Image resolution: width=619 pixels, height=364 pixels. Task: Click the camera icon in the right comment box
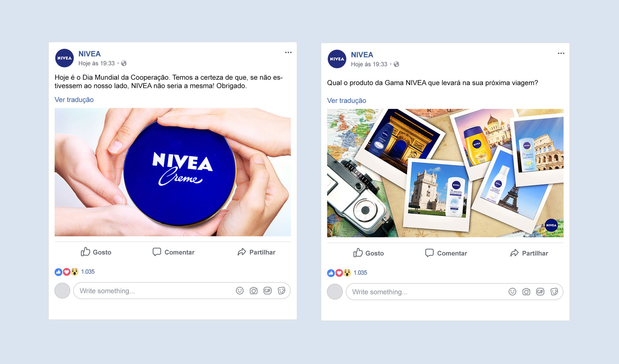pyautogui.click(x=526, y=292)
